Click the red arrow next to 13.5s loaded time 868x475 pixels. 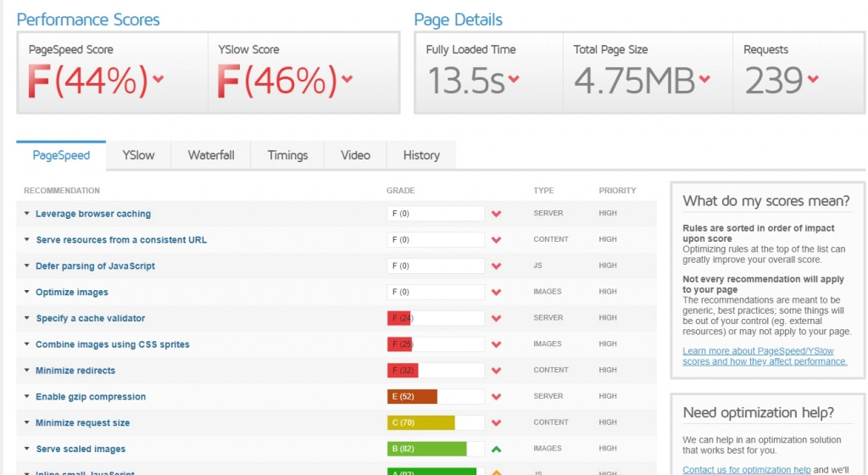coord(514,79)
